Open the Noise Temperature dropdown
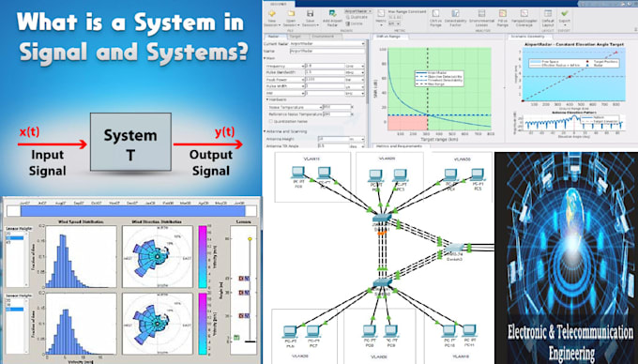The image size is (638, 364). click(296, 107)
